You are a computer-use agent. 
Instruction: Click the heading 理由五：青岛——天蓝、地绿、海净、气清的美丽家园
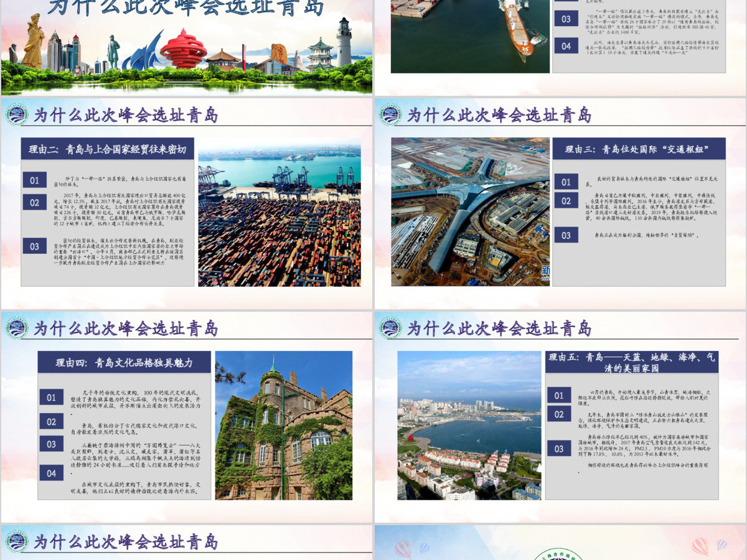tap(632, 362)
